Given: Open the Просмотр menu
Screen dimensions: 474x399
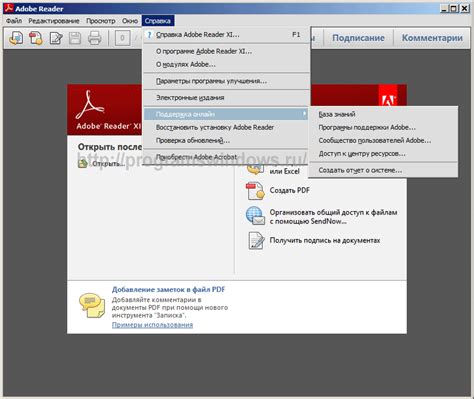Looking at the screenshot, I should click(x=101, y=21).
